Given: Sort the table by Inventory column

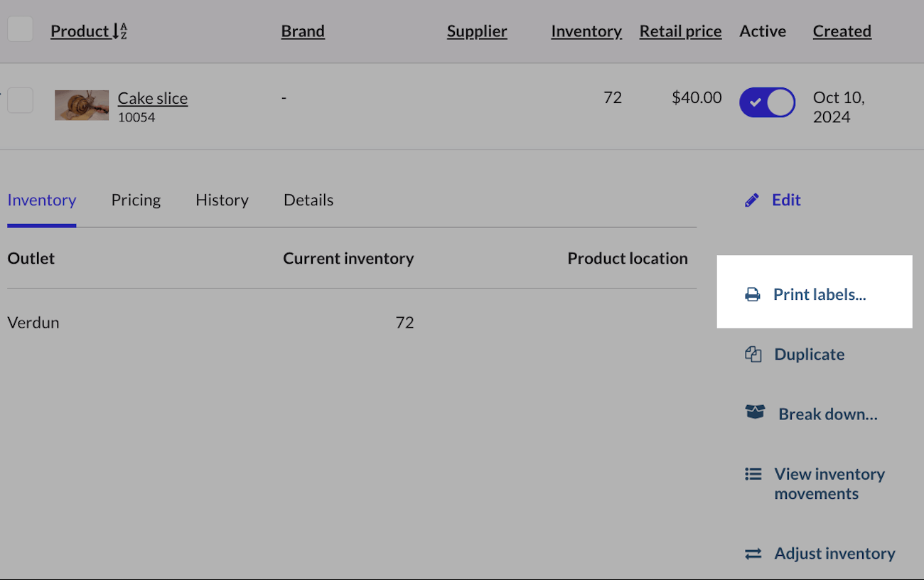Looking at the screenshot, I should 586,31.
